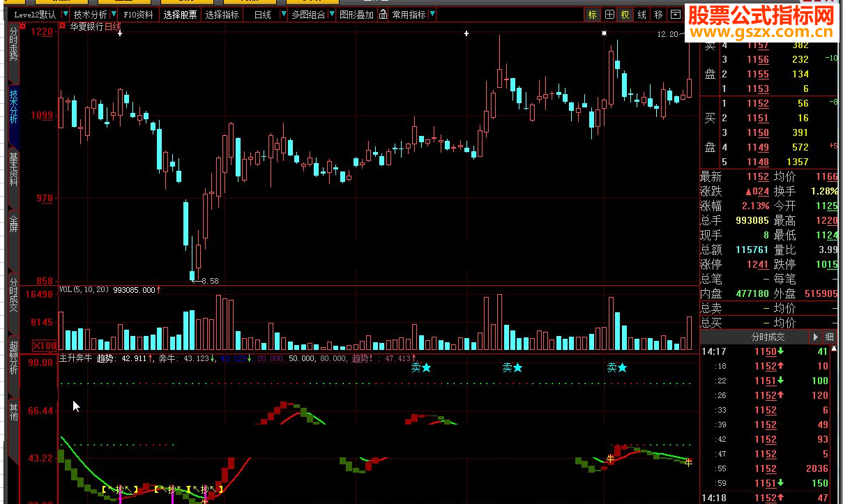Click the grid layout icon beside 标

609,15
